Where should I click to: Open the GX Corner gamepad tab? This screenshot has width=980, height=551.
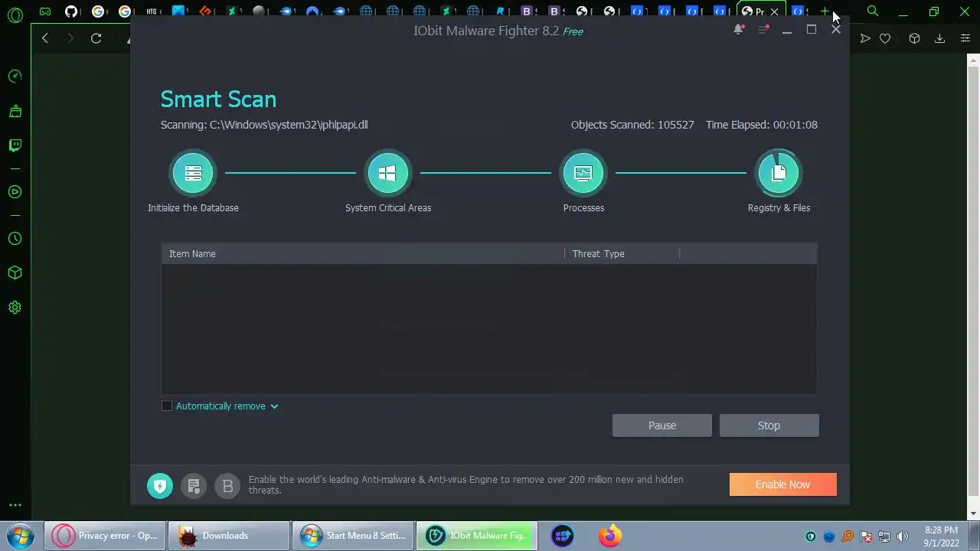pyautogui.click(x=45, y=11)
